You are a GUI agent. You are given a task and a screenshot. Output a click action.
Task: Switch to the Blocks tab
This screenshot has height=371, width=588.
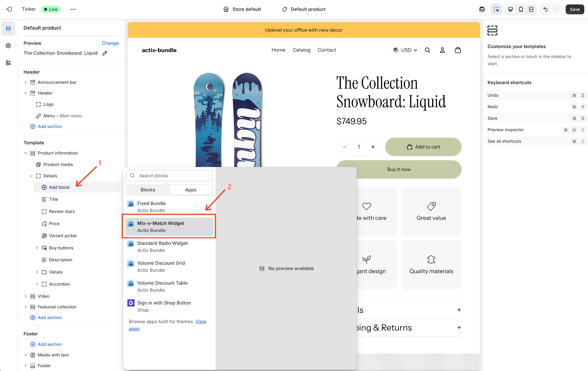148,190
